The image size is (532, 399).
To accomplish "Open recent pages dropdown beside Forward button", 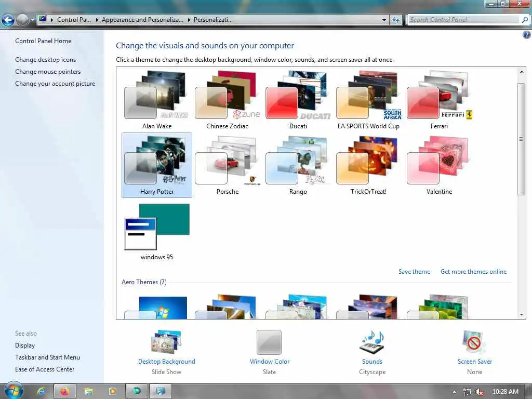I will (33, 20).
